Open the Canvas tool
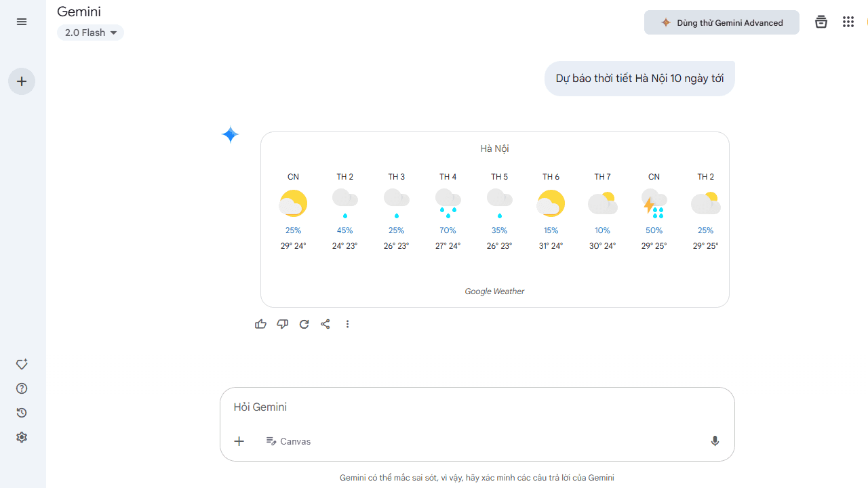The height and width of the screenshot is (488, 868). click(x=288, y=441)
